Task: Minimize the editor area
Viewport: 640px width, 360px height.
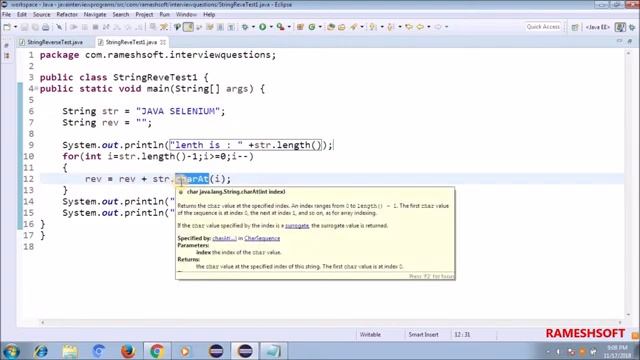Action: click(620, 41)
